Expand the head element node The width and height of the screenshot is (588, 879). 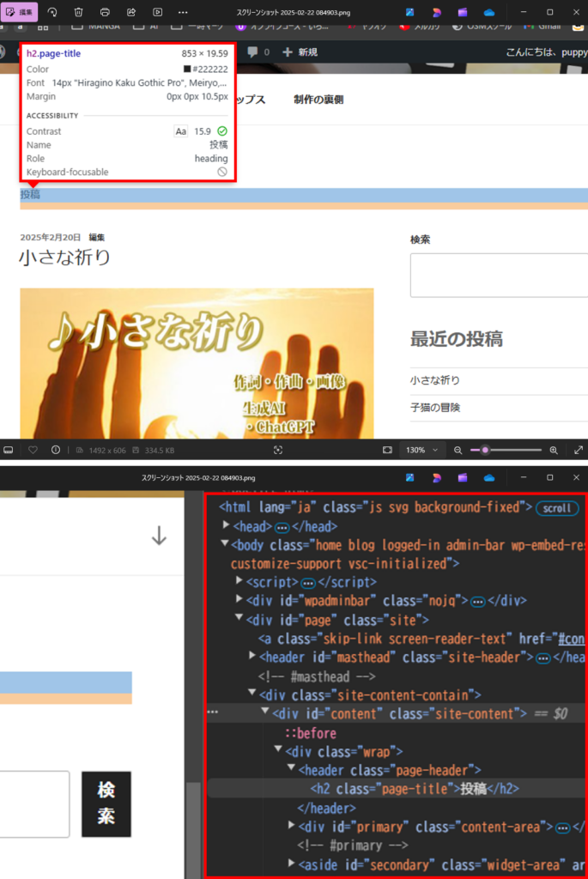[227, 525]
